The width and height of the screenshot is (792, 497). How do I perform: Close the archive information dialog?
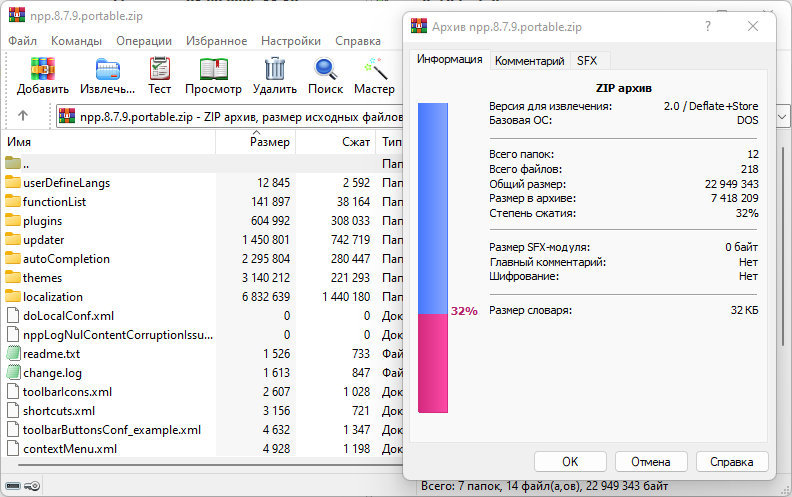pos(753,26)
